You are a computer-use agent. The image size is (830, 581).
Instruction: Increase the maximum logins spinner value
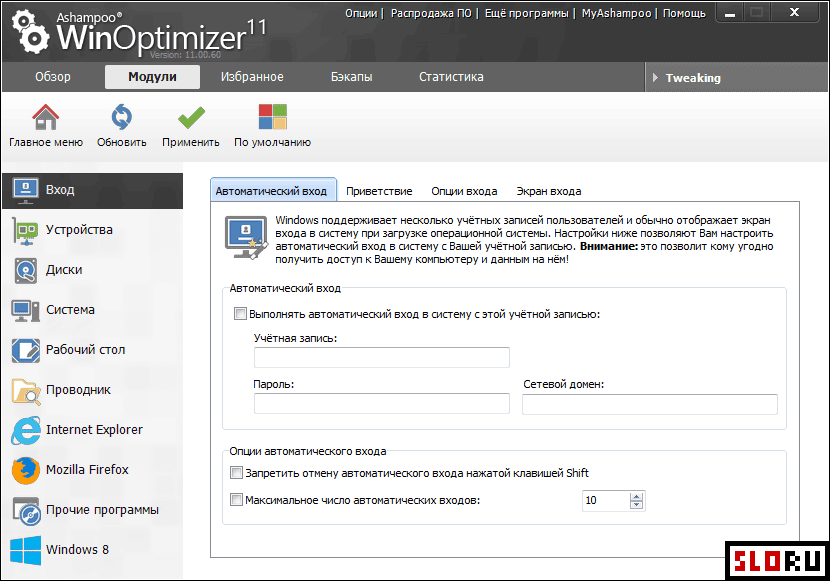(637, 496)
